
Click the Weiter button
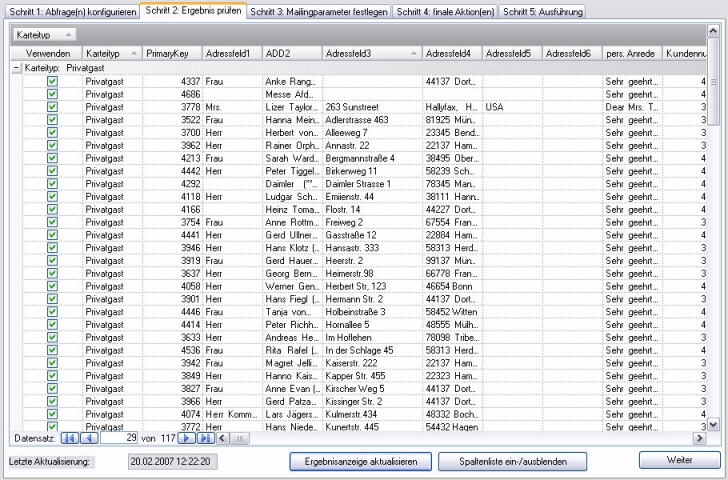pyautogui.click(x=680, y=460)
